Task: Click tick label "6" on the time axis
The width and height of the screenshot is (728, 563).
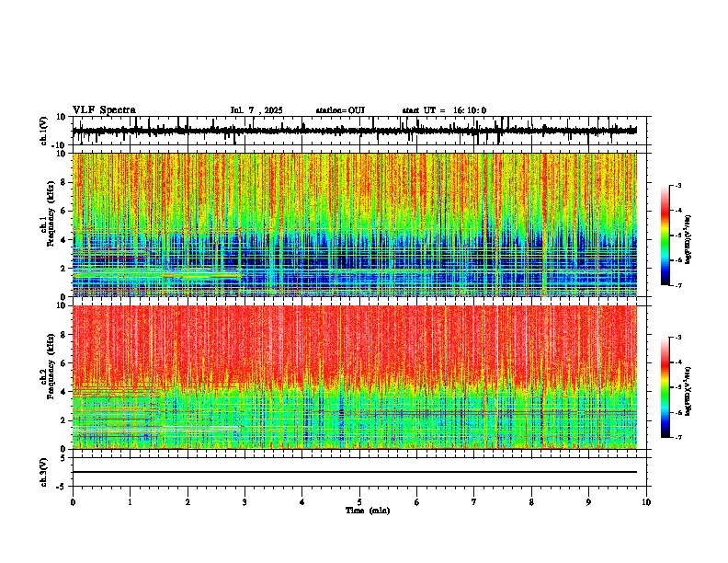Action: pos(417,502)
